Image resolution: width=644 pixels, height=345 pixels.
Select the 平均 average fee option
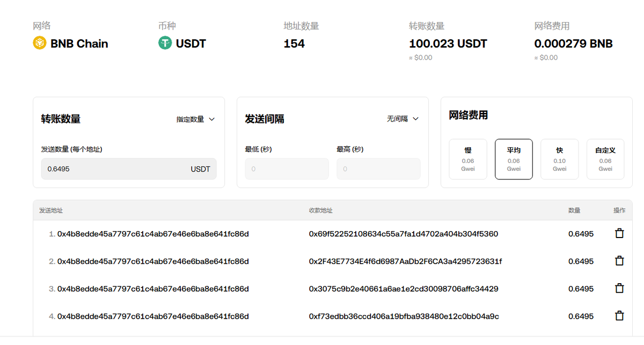(x=514, y=159)
